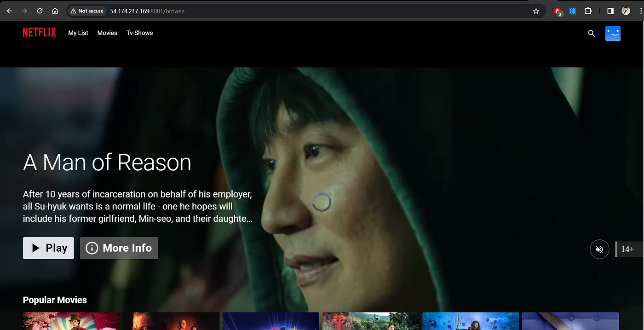
Task: Click the A Man of Reason title
Action: pyautogui.click(x=107, y=162)
